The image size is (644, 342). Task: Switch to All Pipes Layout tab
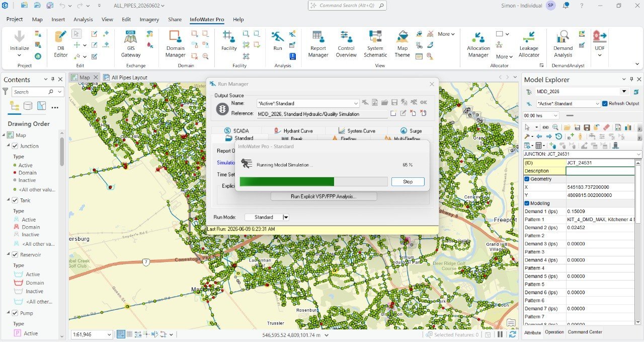(x=125, y=78)
